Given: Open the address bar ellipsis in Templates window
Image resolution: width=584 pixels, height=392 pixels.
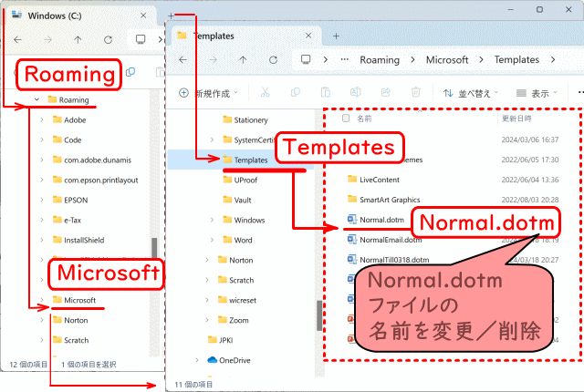Looking at the screenshot, I should tap(345, 59).
